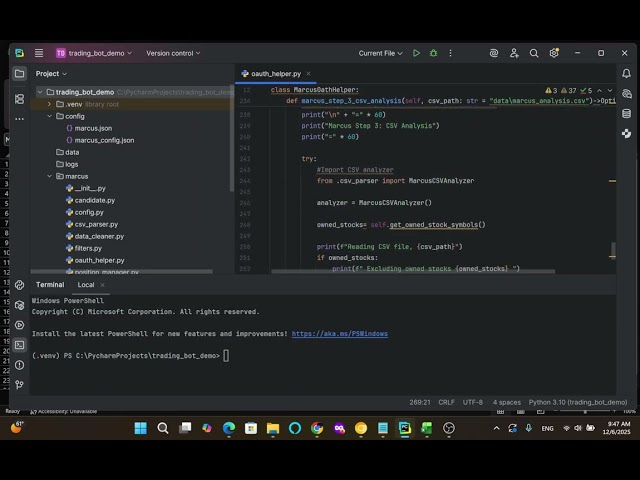Open candidate.py file
Image resolution: width=640 pixels, height=480 pixels.
click(91, 200)
